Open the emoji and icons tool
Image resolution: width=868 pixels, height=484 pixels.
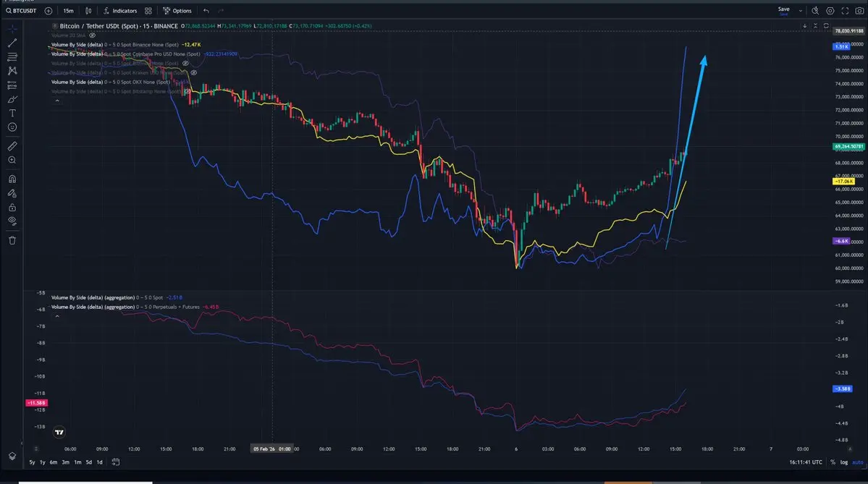pyautogui.click(x=12, y=127)
